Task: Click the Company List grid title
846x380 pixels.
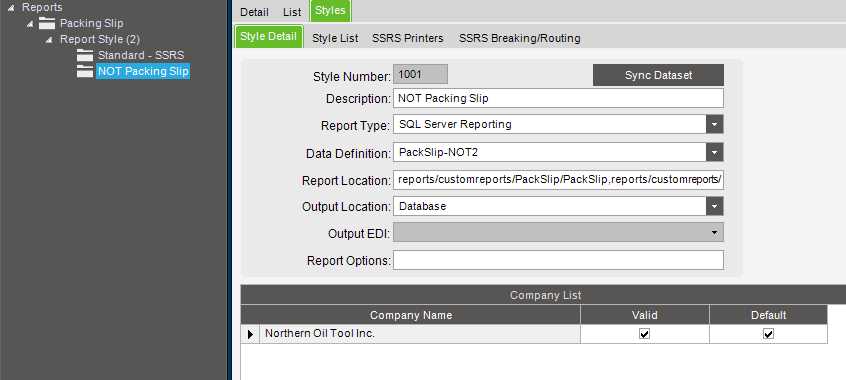Action: click(x=545, y=295)
